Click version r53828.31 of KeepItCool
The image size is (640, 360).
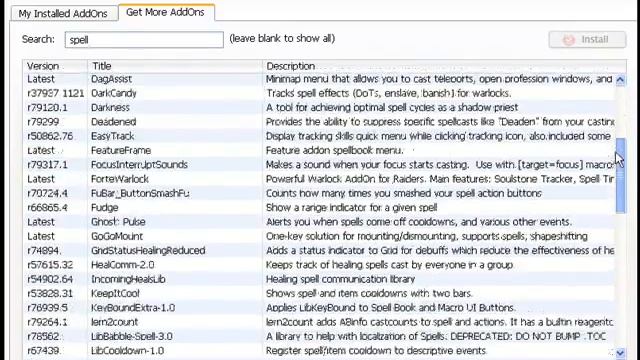pyautogui.click(x=50, y=293)
